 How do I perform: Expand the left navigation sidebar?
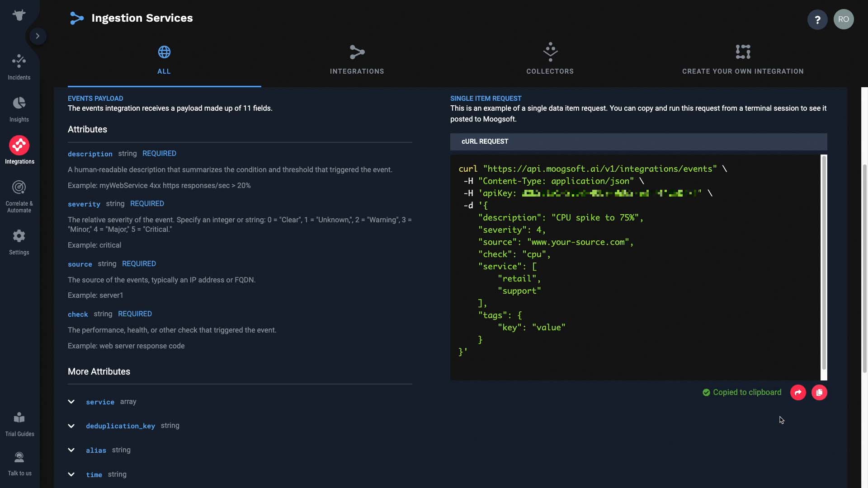pyautogui.click(x=38, y=36)
